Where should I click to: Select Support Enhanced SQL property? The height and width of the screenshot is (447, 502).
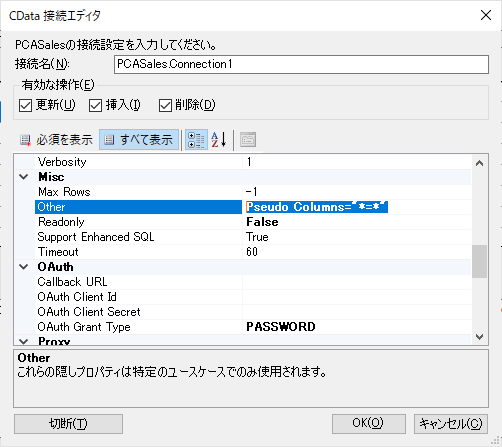coord(138,237)
